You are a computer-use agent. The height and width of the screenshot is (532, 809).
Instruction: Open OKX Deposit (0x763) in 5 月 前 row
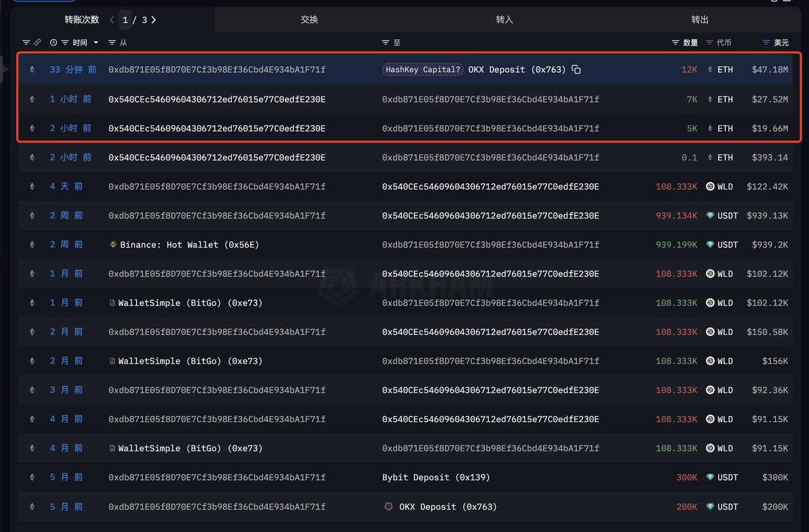448,506
